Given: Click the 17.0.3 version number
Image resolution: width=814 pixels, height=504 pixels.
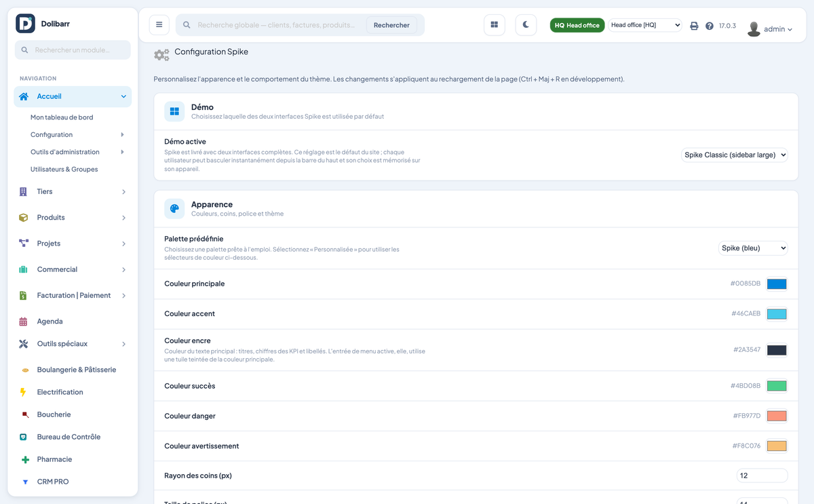Looking at the screenshot, I should tap(727, 26).
